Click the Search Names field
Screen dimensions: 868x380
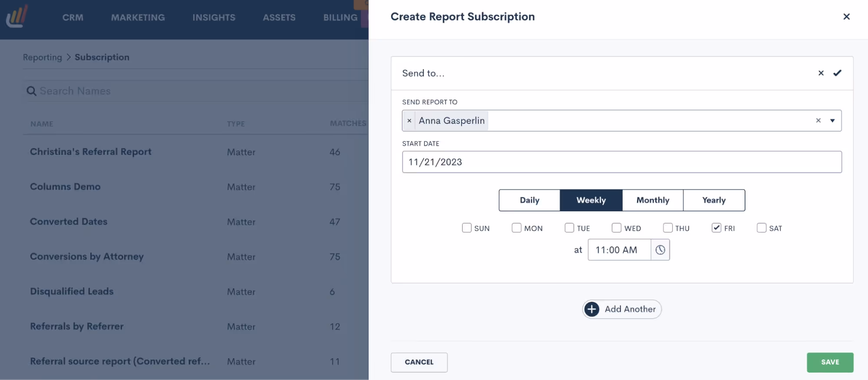pyautogui.click(x=195, y=91)
